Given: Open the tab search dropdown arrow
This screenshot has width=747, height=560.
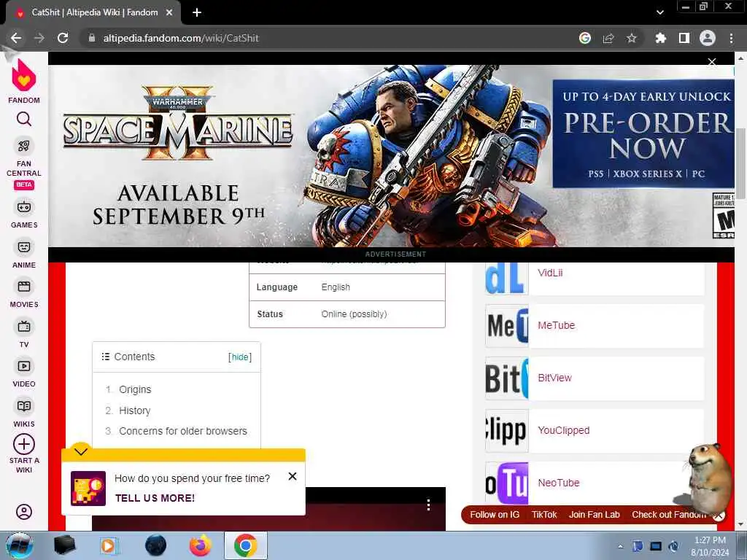Looking at the screenshot, I should [x=659, y=13].
